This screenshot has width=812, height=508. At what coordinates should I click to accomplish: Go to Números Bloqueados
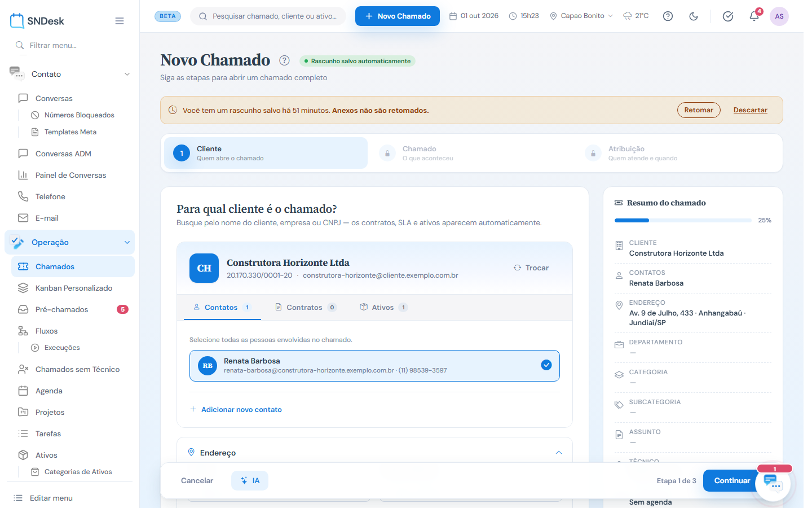79,115
